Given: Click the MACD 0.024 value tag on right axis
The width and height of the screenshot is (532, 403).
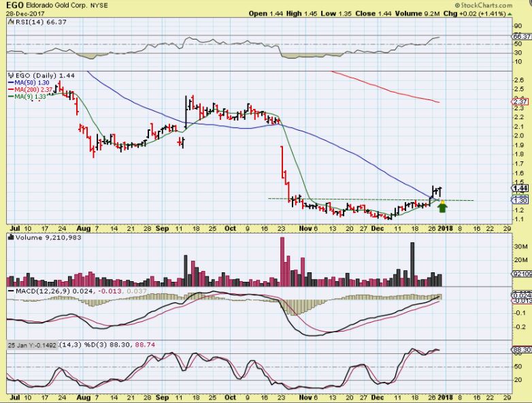Looking at the screenshot, I should (522, 295).
